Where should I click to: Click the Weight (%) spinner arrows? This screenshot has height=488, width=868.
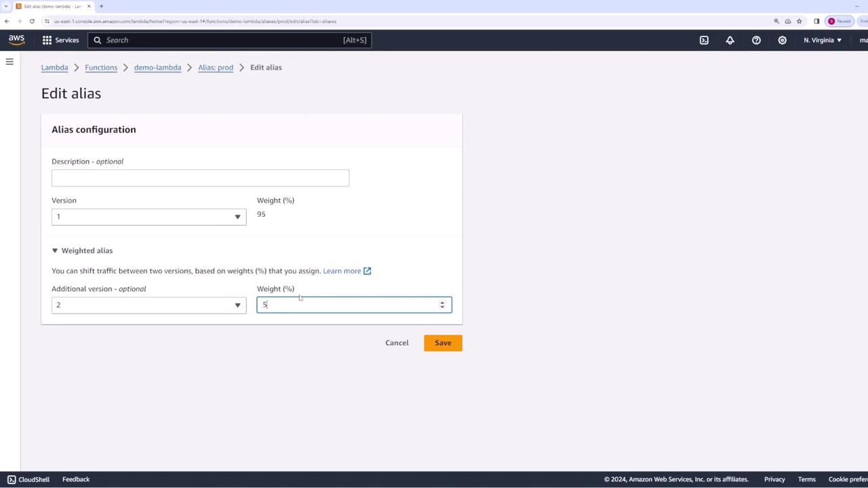pyautogui.click(x=442, y=305)
